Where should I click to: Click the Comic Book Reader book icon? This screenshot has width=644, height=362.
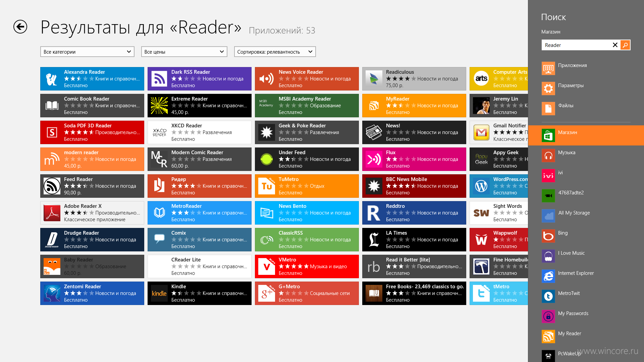52,106
